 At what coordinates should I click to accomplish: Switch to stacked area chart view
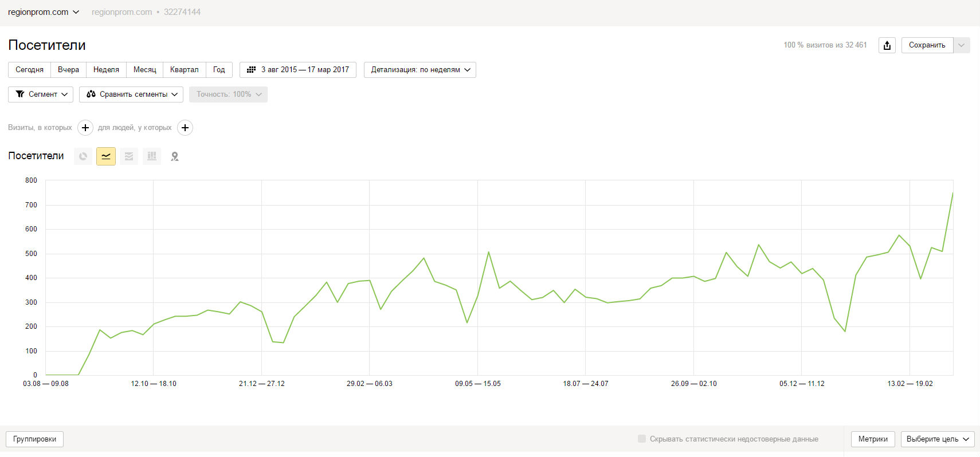click(129, 156)
